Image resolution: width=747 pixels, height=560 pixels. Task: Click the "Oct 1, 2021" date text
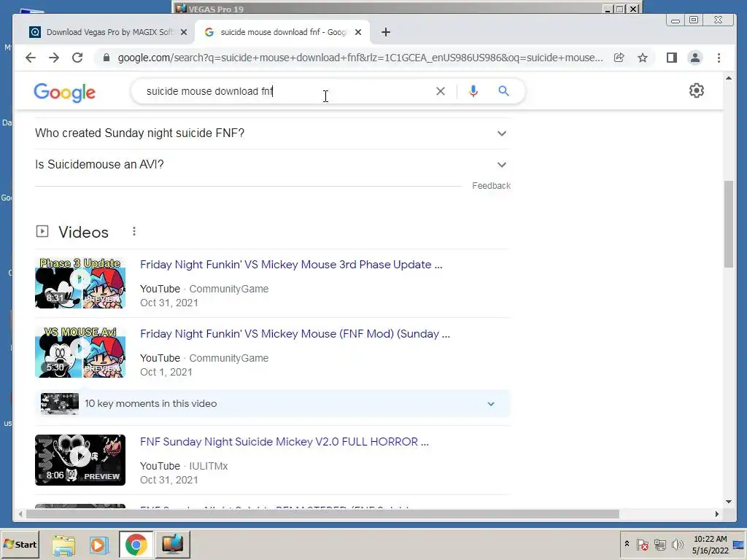166,372
